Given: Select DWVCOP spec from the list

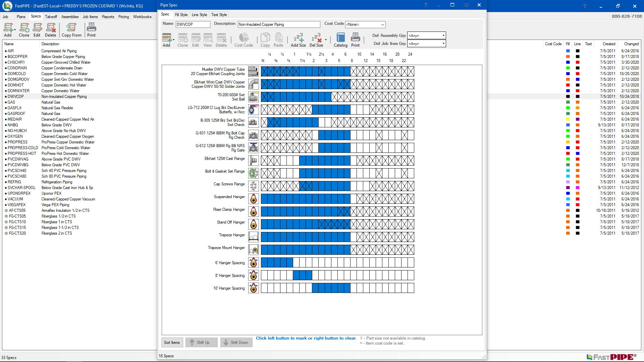Looking at the screenshot, I should [16, 96].
